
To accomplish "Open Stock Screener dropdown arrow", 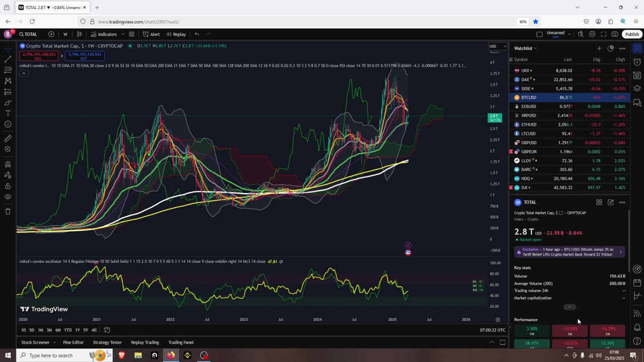I will coord(54,342).
